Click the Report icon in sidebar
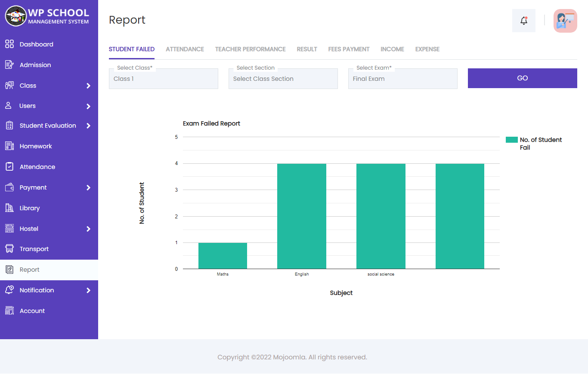 pos(9,270)
